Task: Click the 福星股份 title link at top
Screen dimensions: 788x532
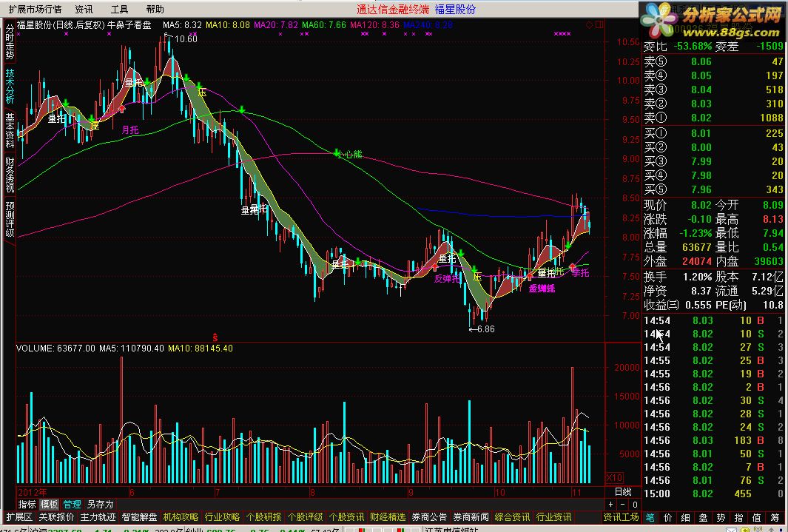Action: coord(455,9)
